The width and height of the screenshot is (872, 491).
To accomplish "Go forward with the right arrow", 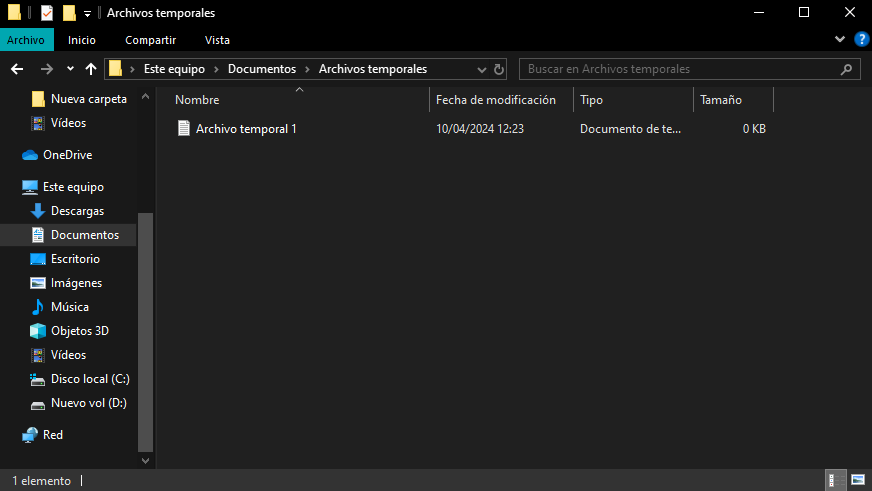I will pos(47,69).
